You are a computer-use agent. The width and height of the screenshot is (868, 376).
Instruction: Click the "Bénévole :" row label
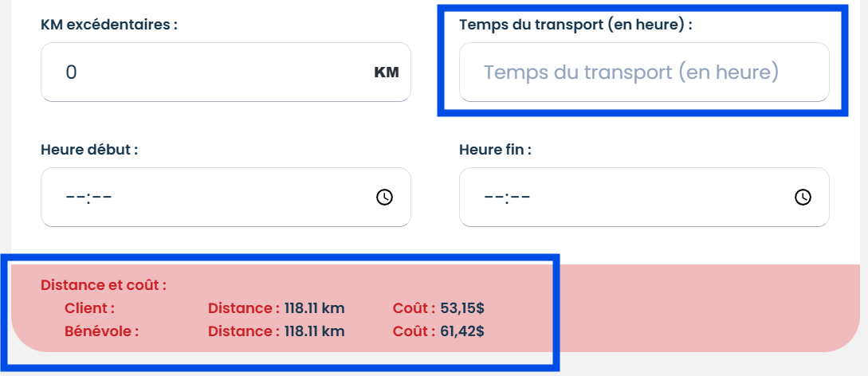pos(101,331)
